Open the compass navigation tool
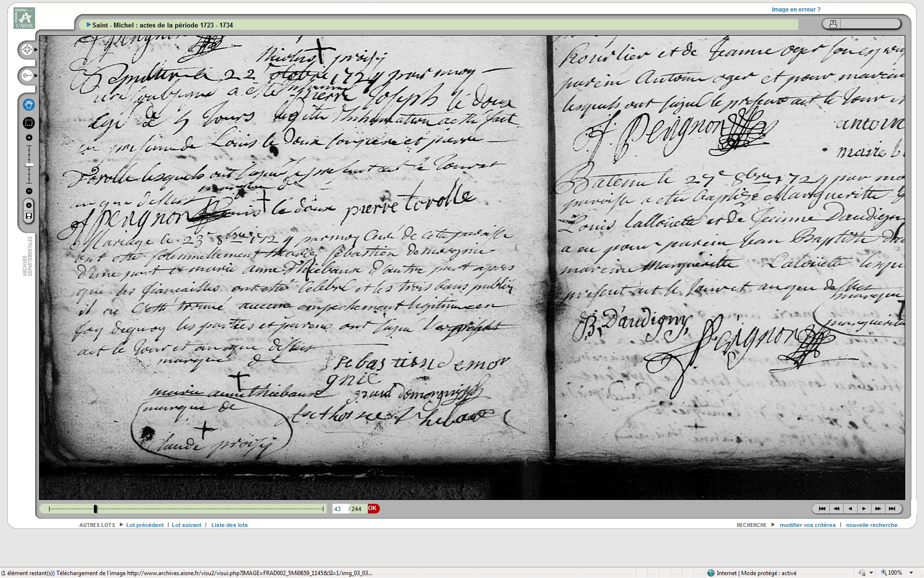The height and width of the screenshot is (578, 924). click(27, 50)
